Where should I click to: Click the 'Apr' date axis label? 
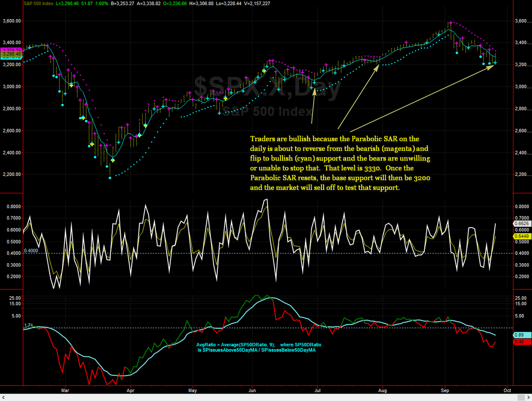click(130, 390)
